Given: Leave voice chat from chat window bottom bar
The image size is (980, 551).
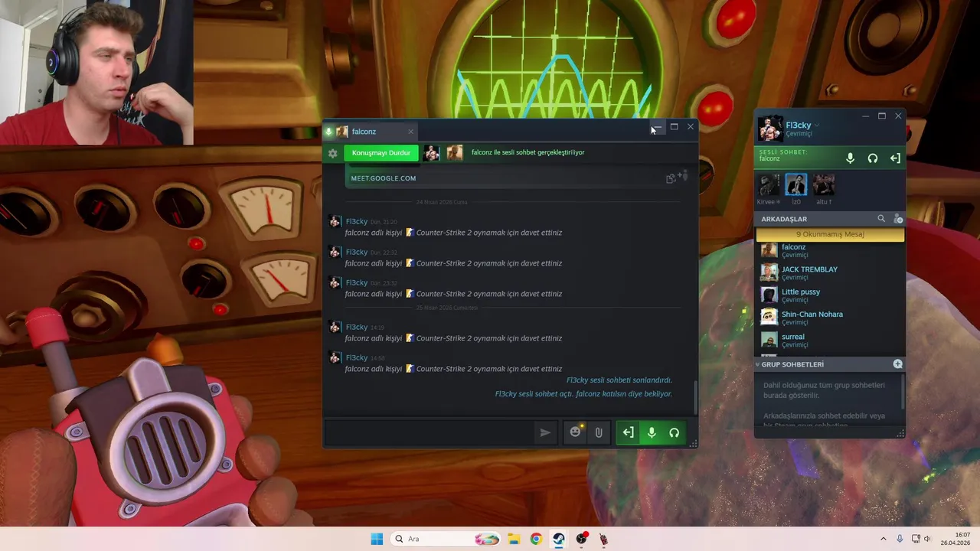Looking at the screenshot, I should click(628, 432).
